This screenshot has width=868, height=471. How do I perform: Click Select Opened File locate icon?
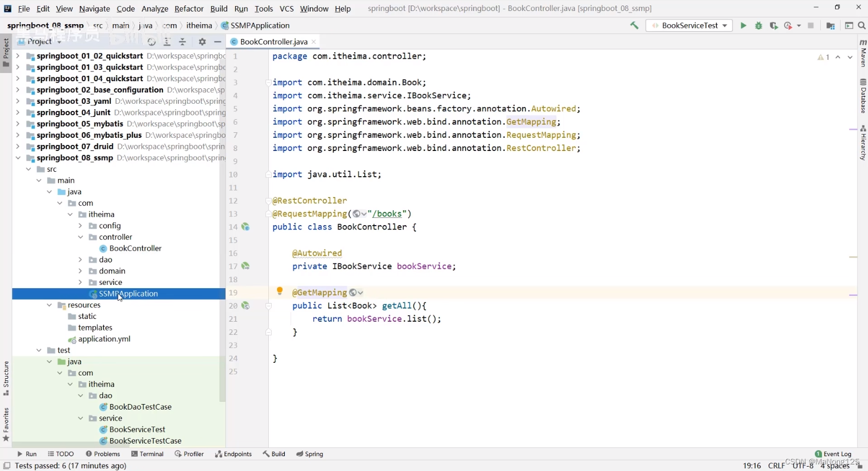point(152,42)
